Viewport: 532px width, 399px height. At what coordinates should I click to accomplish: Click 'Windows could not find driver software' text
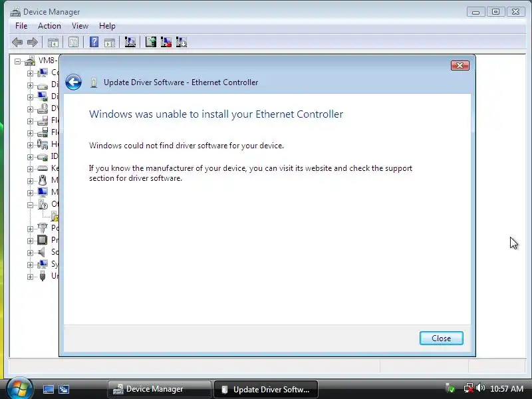[x=186, y=146]
